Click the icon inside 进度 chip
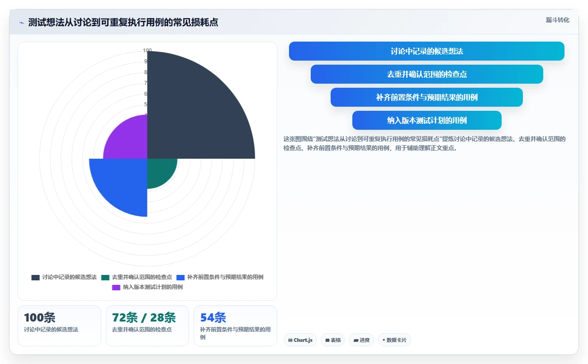The height and width of the screenshot is (364, 588). pyautogui.click(x=356, y=340)
